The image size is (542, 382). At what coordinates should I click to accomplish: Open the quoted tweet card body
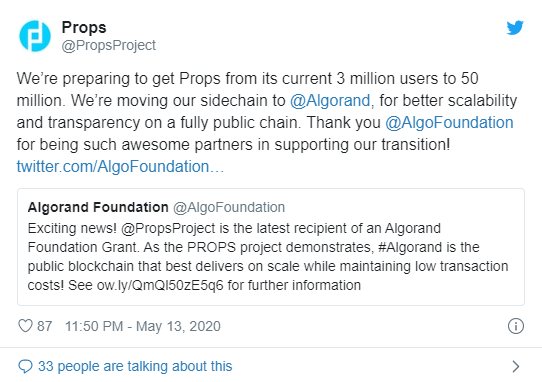coord(271,247)
